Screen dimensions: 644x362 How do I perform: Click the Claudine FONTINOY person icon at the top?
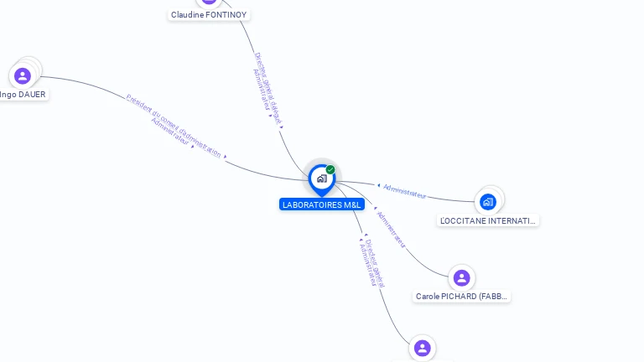(209, 3)
